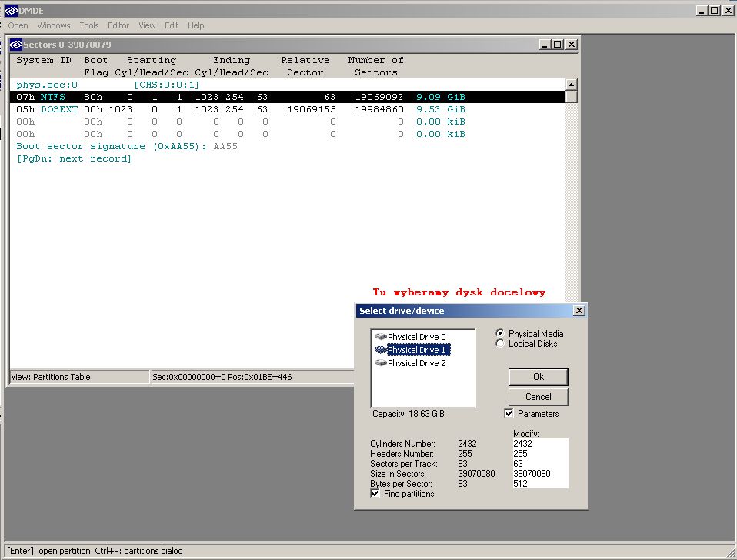This screenshot has height=560, width=737.
Task: Open the Windows menu
Action: [x=54, y=25]
